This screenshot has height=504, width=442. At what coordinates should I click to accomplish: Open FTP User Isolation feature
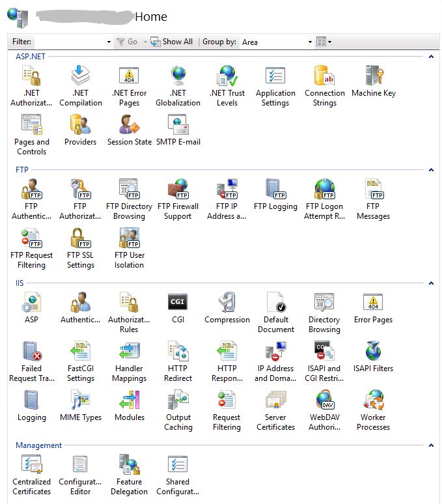click(x=129, y=248)
